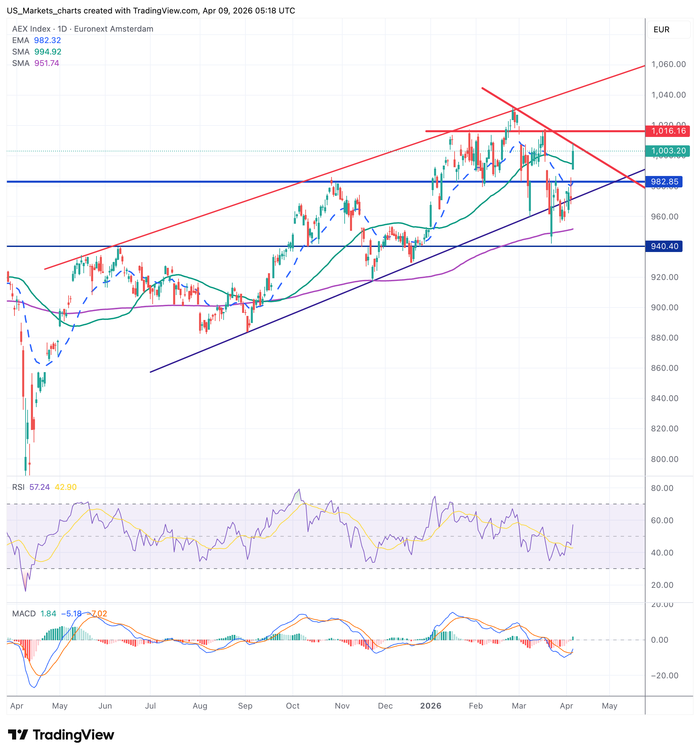Screen dimensions: 700x755
Task: Click the 800.00 price scale label
Action: tap(664, 459)
